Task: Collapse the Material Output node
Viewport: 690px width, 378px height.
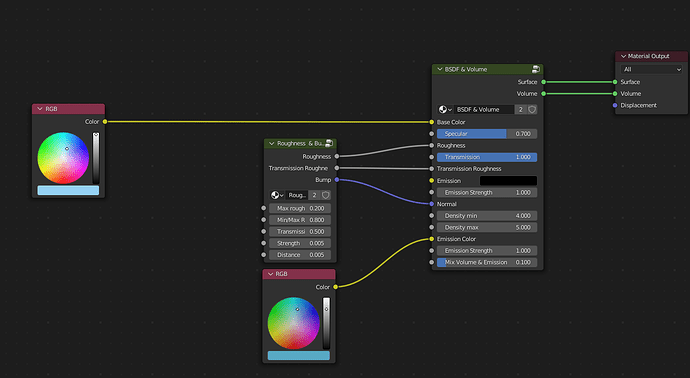Action: (623, 56)
